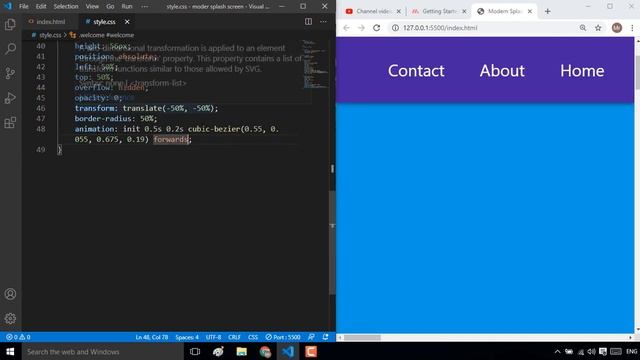640x360 pixels.
Task: Click the code minimap
Action: pos(314,63)
